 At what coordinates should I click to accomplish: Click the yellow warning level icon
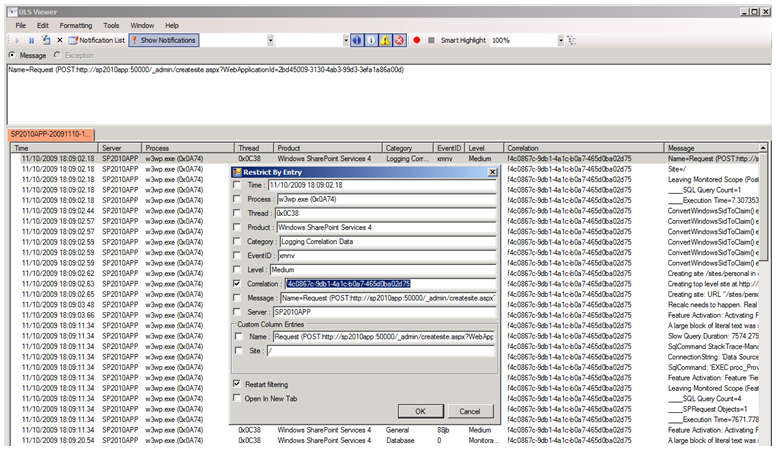(385, 40)
